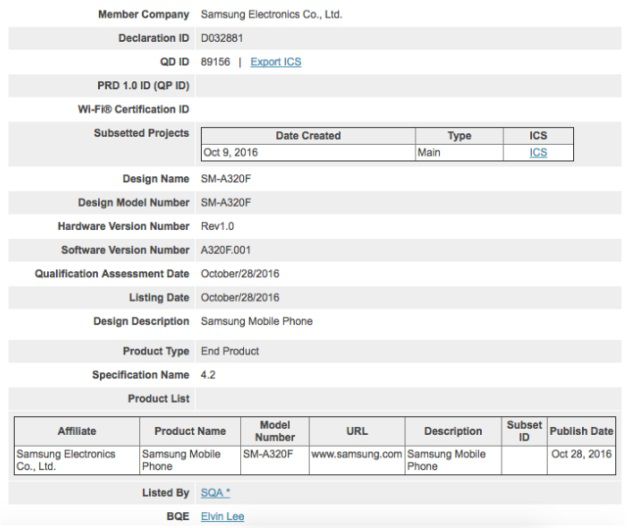This screenshot has height=528, width=630.
Task: Click the Oct 28, 2016 publish date cell
Action: 581,454
